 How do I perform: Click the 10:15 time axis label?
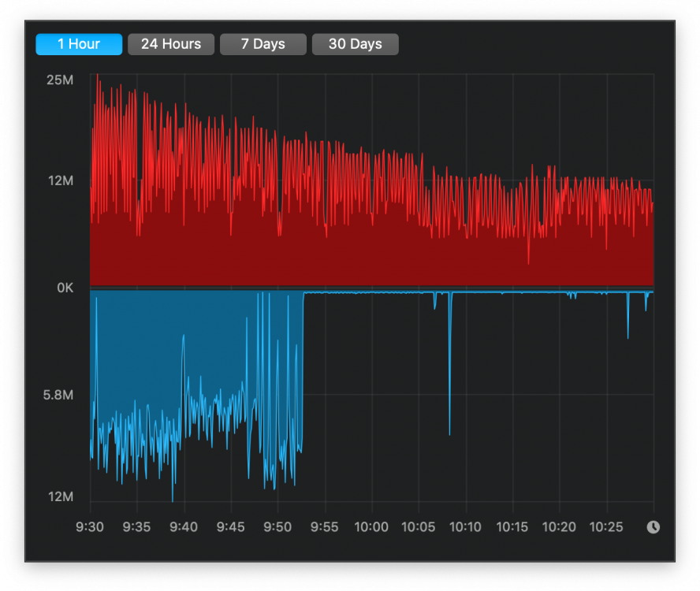(512, 527)
